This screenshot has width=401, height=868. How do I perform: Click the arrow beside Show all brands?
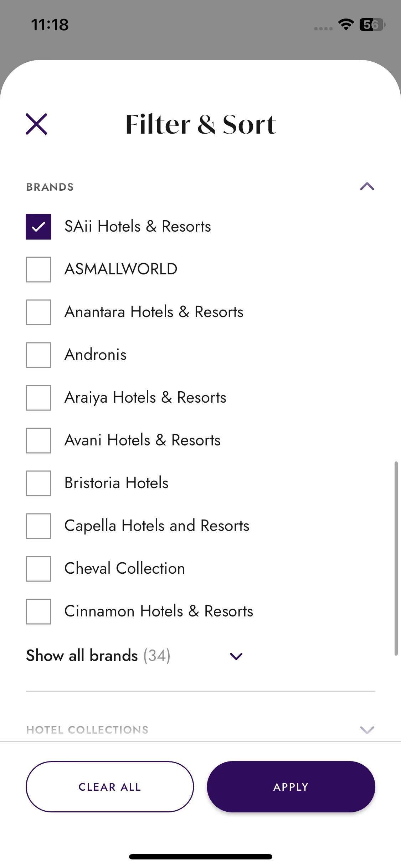pos(236,656)
